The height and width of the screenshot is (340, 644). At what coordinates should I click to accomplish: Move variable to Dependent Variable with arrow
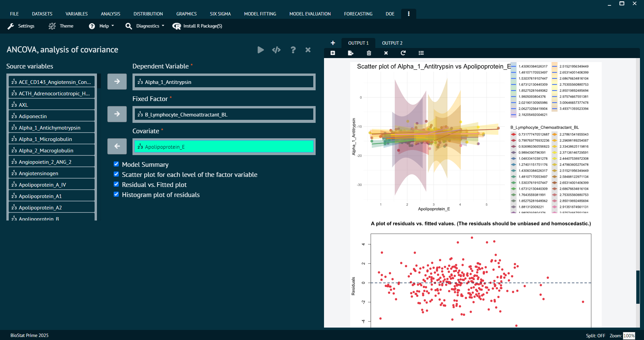(117, 82)
